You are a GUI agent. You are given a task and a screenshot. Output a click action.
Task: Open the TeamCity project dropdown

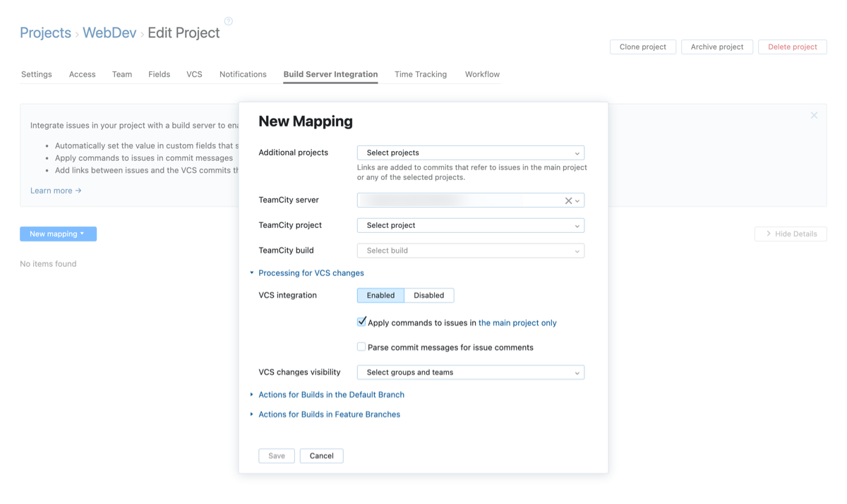pos(470,226)
